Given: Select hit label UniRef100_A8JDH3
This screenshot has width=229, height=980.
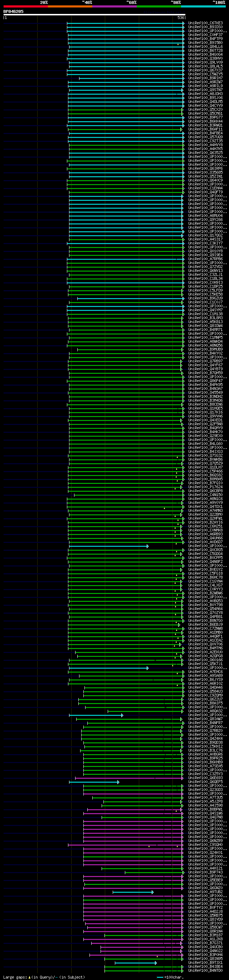Looking at the screenshot, I should tap(205, 94).
